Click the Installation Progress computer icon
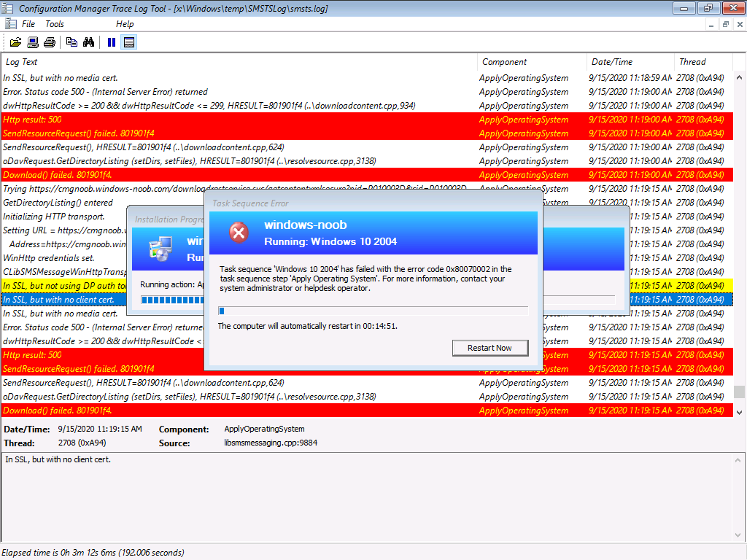This screenshot has width=747, height=560. 160,249
